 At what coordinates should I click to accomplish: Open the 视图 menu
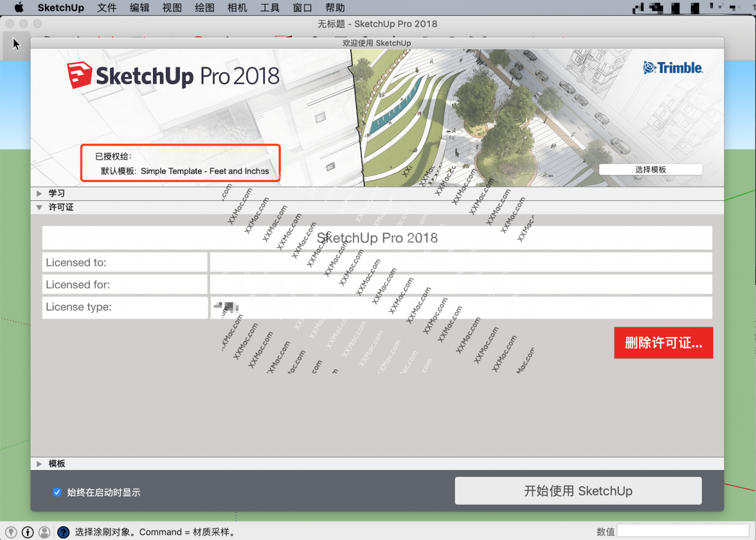172,8
